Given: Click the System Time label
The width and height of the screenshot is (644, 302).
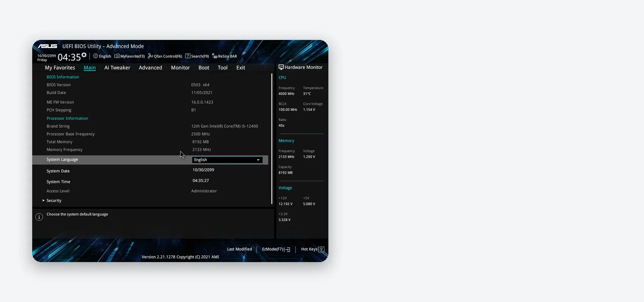Looking at the screenshot, I should pos(58,182).
